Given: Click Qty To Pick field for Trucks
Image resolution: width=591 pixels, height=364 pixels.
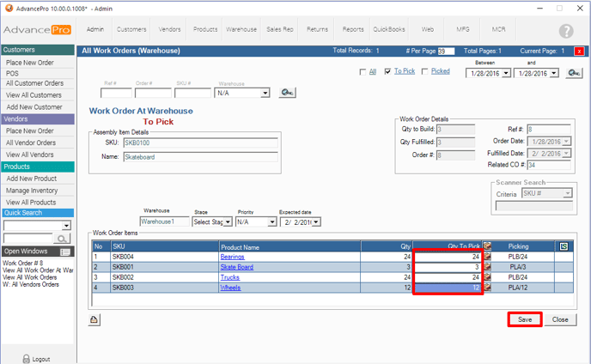Looking at the screenshot, I should coord(447,278).
